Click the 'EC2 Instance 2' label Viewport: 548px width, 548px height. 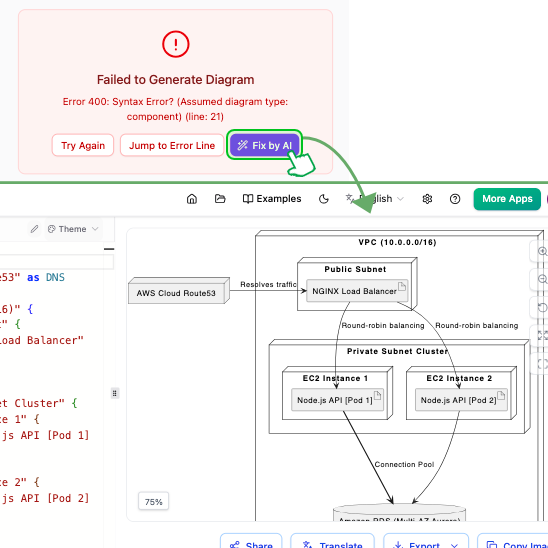pyautogui.click(x=459, y=378)
